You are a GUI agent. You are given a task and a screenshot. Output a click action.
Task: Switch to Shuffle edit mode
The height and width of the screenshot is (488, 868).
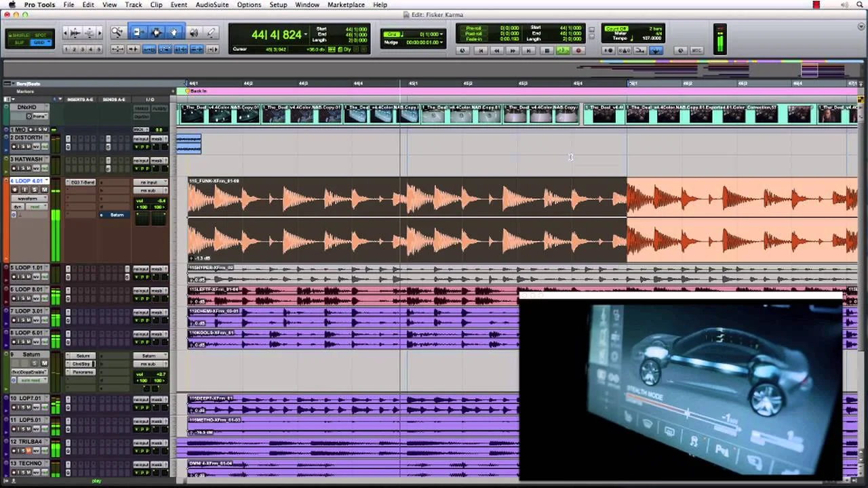pos(19,34)
